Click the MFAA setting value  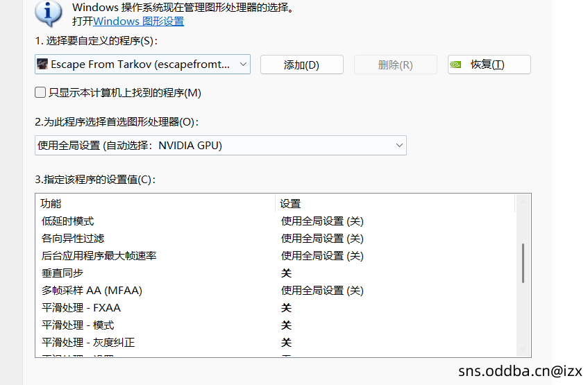322,291
